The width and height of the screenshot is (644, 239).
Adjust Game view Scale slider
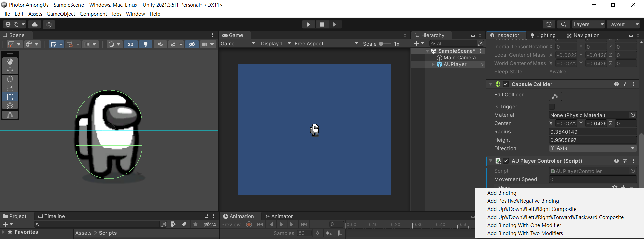385,44
